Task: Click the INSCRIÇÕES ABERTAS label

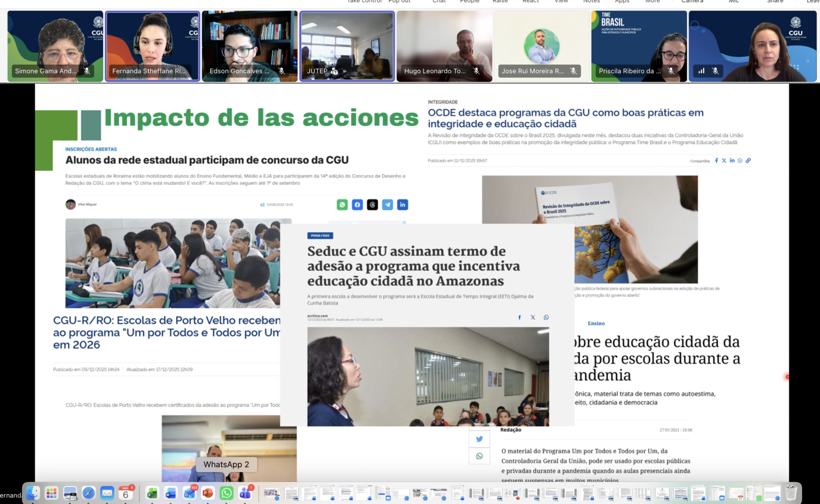Action: coord(91,149)
